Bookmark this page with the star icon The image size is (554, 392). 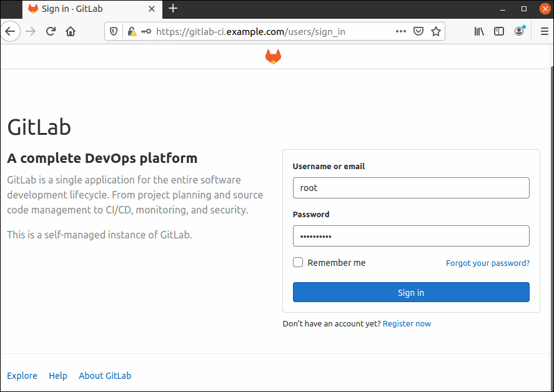coord(436,31)
